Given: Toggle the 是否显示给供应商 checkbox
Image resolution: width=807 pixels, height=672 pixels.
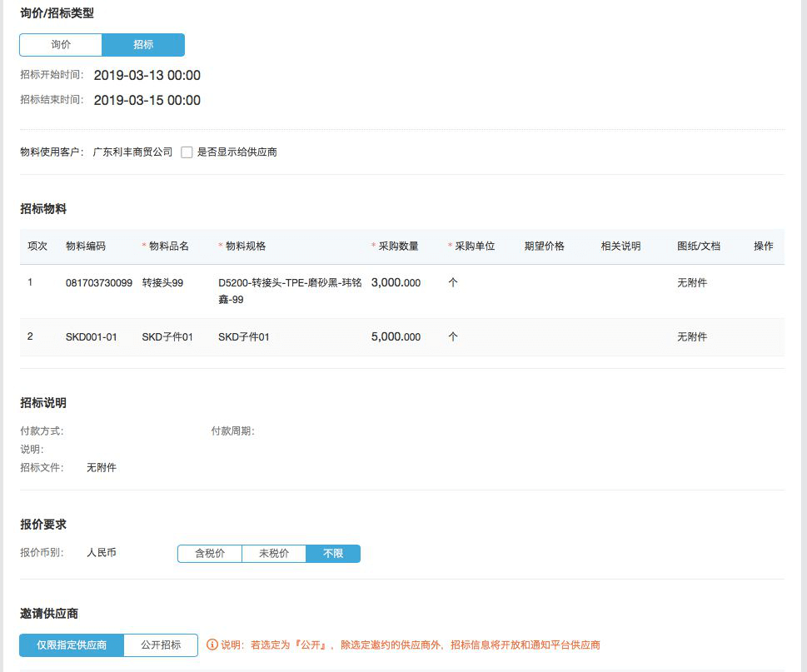Looking at the screenshot, I should click(187, 152).
